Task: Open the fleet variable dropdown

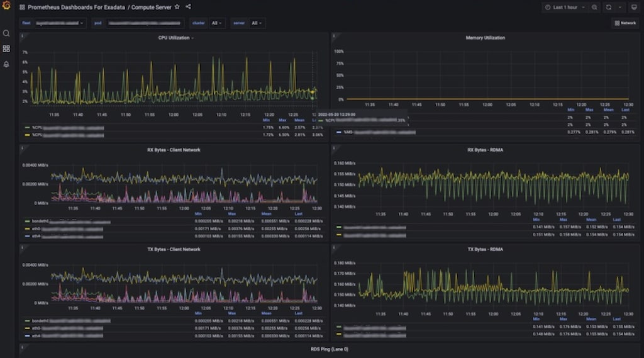Action: pyautogui.click(x=61, y=23)
